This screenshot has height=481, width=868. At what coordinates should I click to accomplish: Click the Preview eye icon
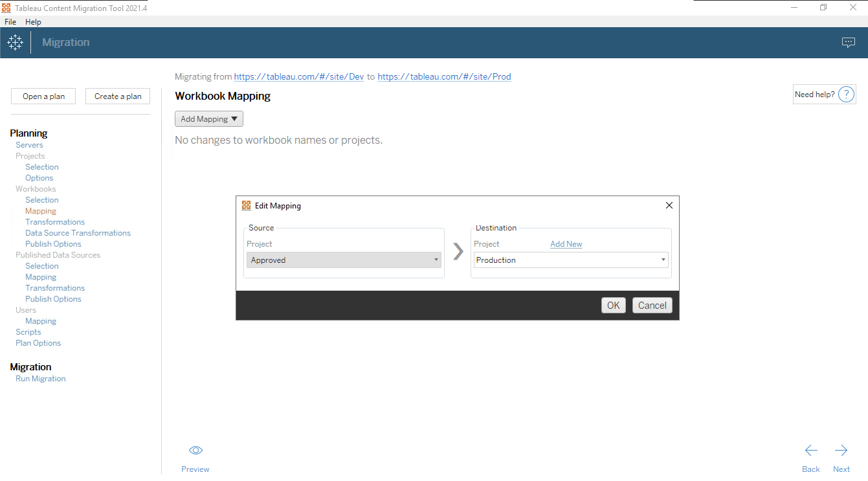click(x=195, y=451)
